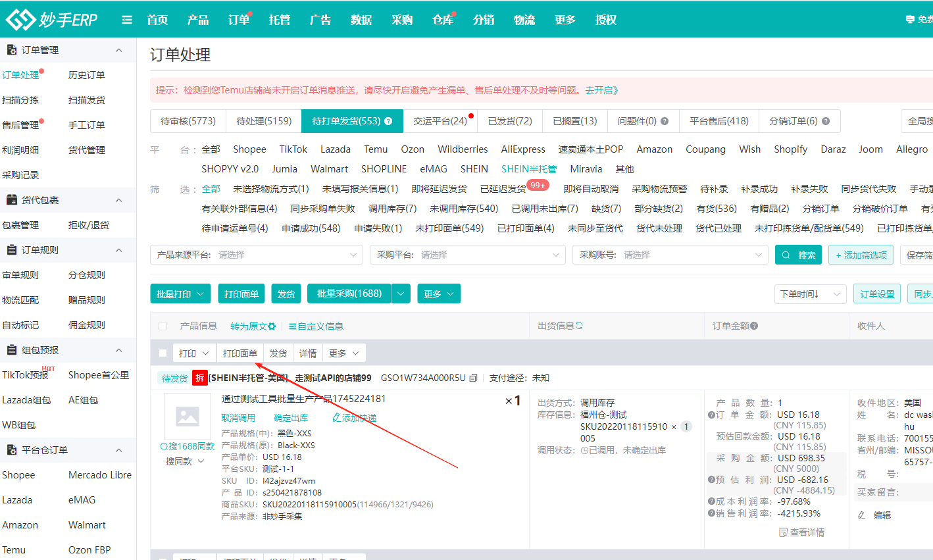933x560 pixels.
Task: Click the 货代包裹 section icon
Action: [x=11, y=200]
